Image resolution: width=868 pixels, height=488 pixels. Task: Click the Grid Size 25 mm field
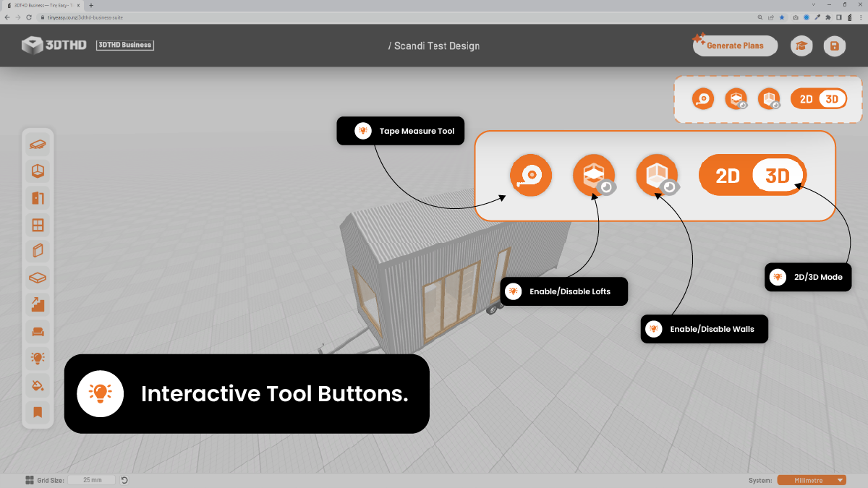click(x=93, y=480)
